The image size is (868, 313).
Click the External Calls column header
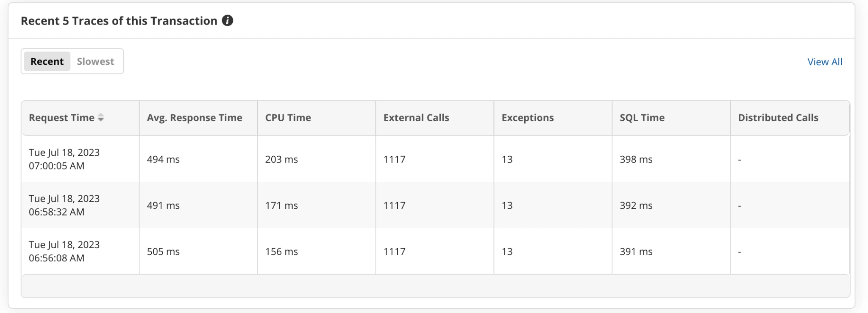click(416, 118)
